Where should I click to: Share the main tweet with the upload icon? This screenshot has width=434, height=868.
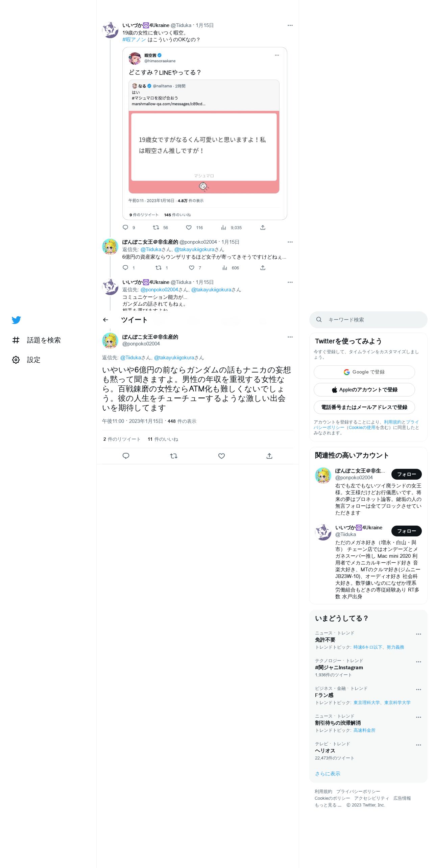[269, 456]
